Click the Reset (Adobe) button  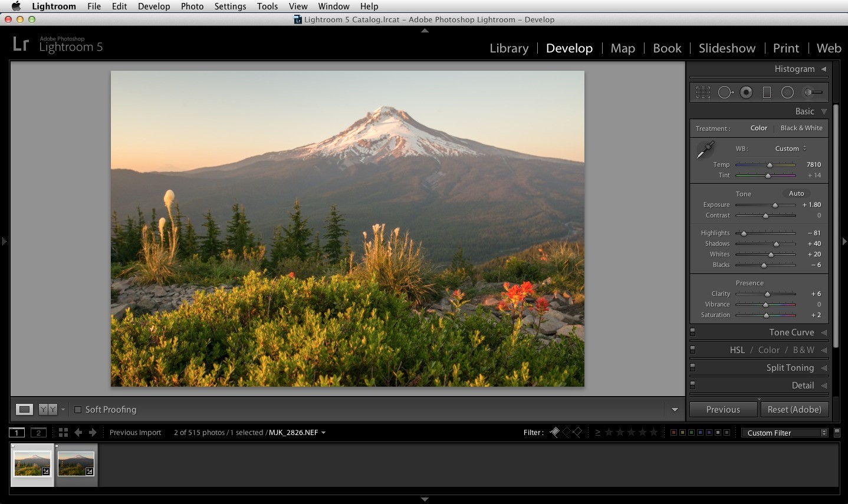794,410
